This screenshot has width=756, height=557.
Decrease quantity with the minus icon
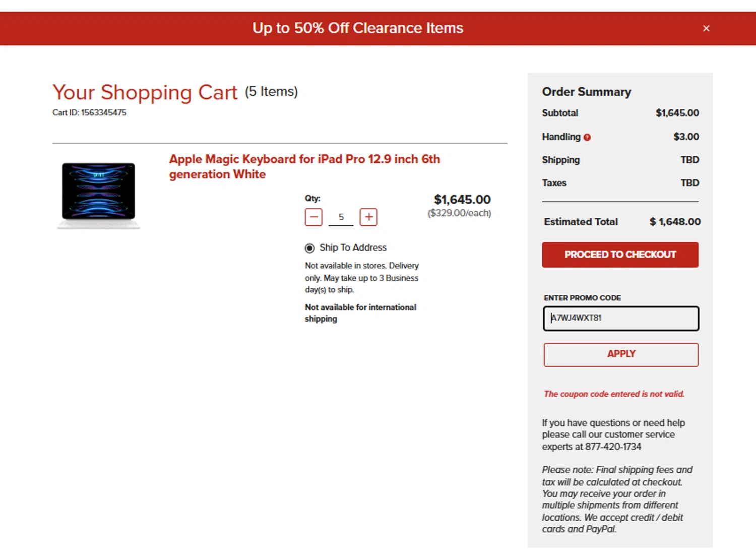click(x=313, y=217)
